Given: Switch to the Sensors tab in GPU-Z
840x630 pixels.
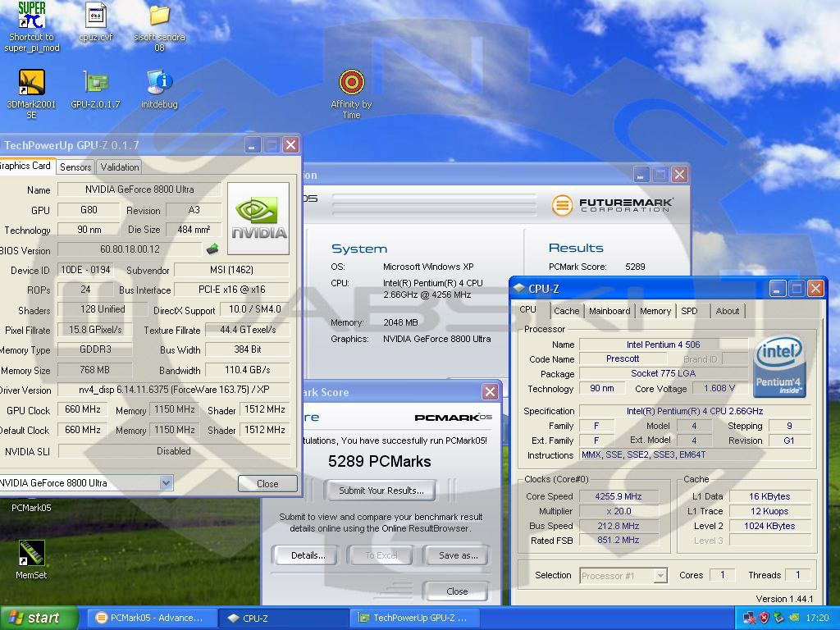Looking at the screenshot, I should pos(75,167).
